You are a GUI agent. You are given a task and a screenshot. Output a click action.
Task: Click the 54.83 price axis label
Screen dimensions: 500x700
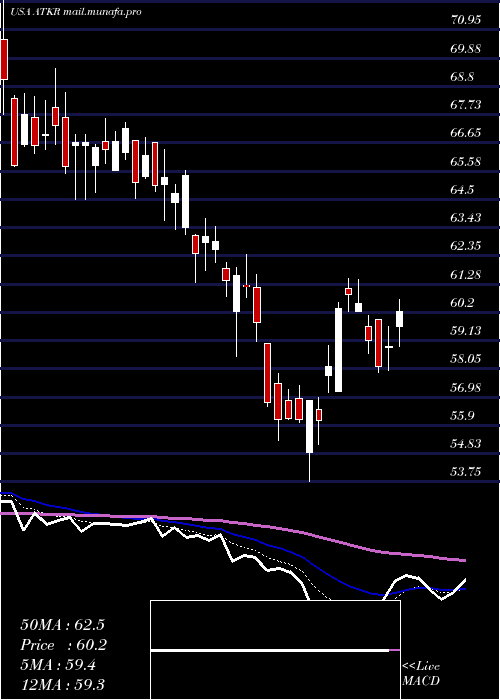pyautogui.click(x=466, y=444)
